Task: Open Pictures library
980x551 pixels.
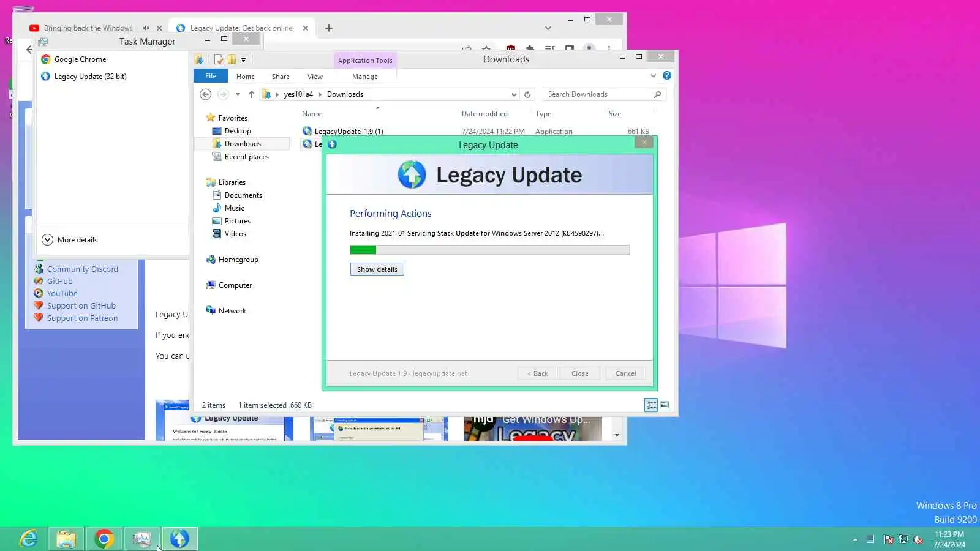Action: click(x=237, y=221)
